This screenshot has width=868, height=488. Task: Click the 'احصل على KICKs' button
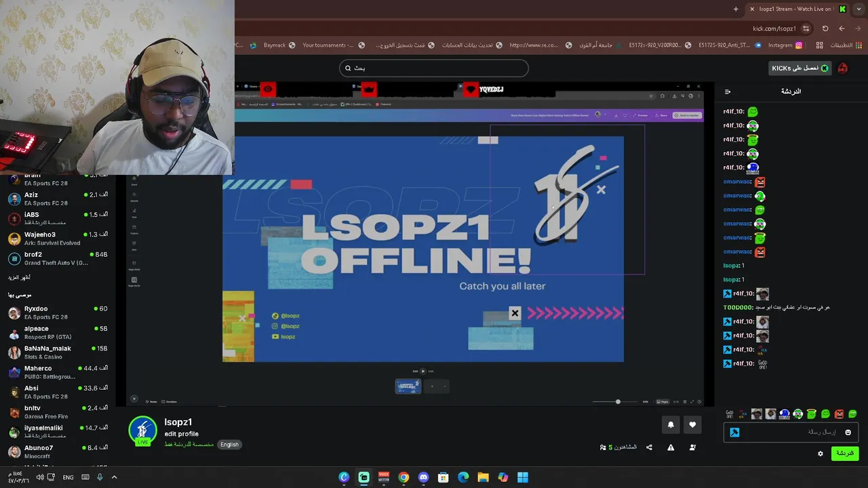pyautogui.click(x=800, y=68)
